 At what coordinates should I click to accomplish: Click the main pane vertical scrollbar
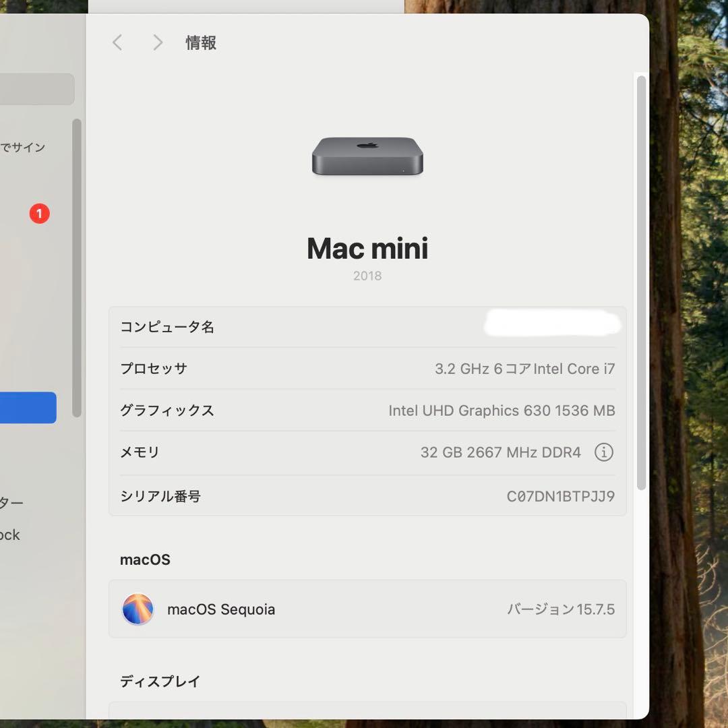click(x=642, y=282)
